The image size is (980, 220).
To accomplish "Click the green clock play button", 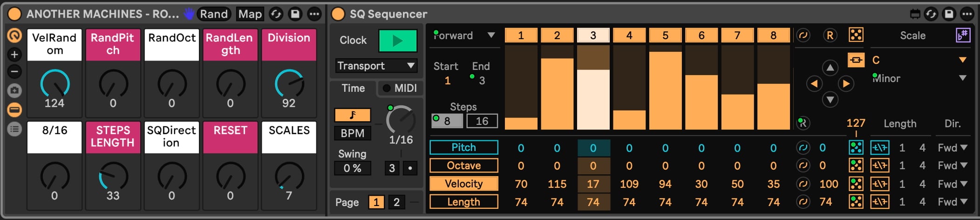I will (x=397, y=41).
